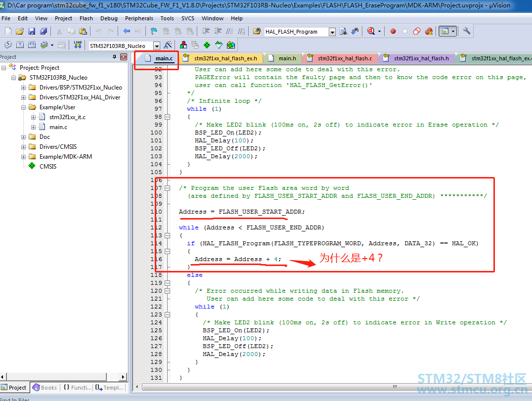Create a new file with toolbar icon
Image resolution: width=532 pixels, height=401 pixels.
(x=8, y=31)
